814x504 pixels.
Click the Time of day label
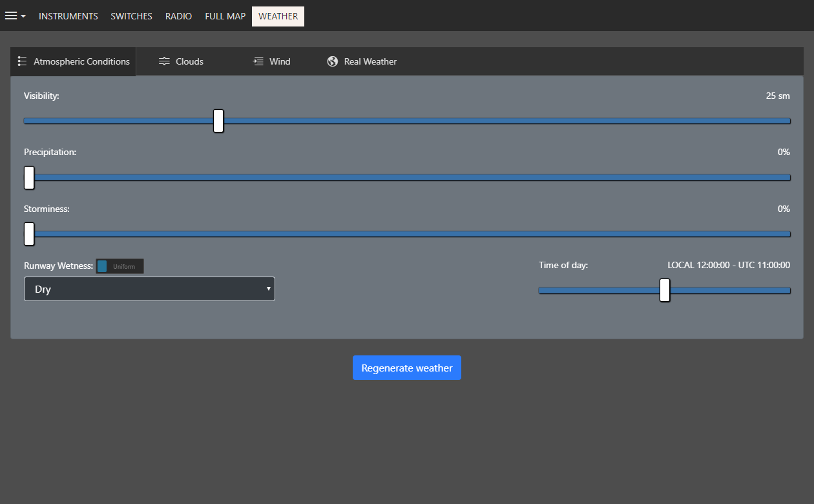(x=563, y=265)
